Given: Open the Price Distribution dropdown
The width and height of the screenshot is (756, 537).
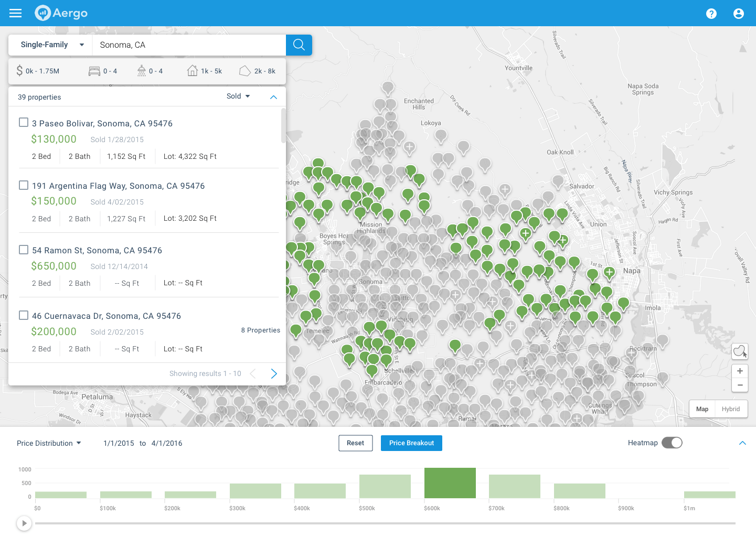Looking at the screenshot, I should (x=49, y=443).
